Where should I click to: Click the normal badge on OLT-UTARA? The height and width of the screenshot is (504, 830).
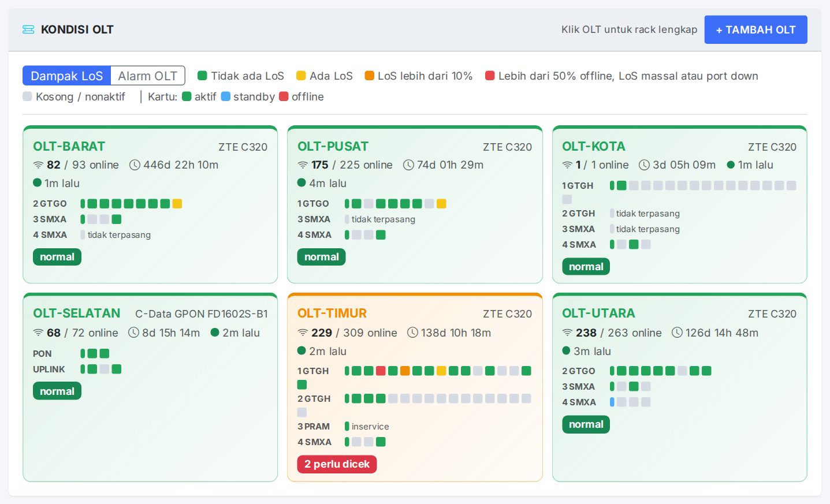click(x=586, y=424)
